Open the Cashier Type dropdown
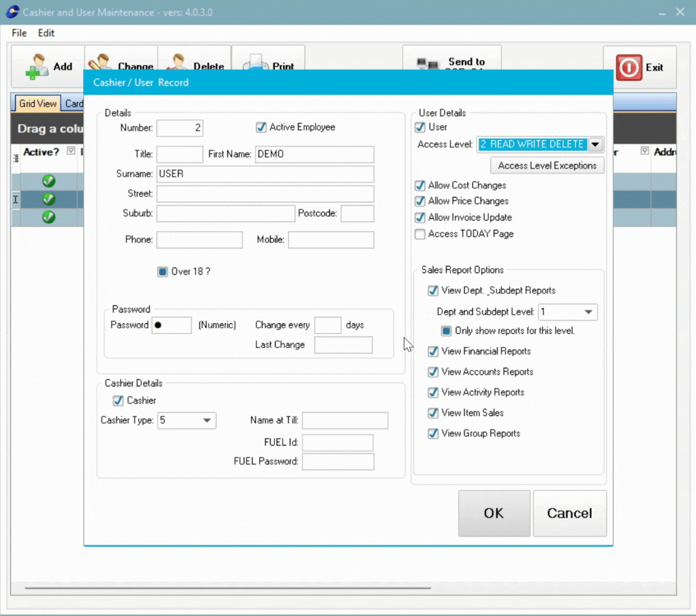Image resolution: width=696 pixels, height=616 pixels. (207, 420)
